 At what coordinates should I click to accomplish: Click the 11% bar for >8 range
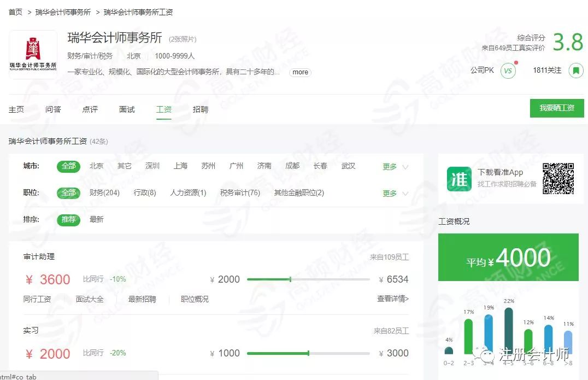(568, 342)
